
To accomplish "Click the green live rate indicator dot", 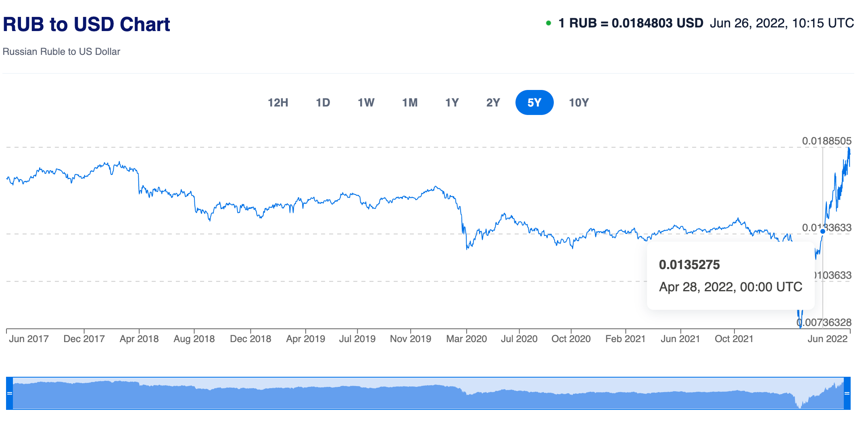I will click(x=548, y=23).
